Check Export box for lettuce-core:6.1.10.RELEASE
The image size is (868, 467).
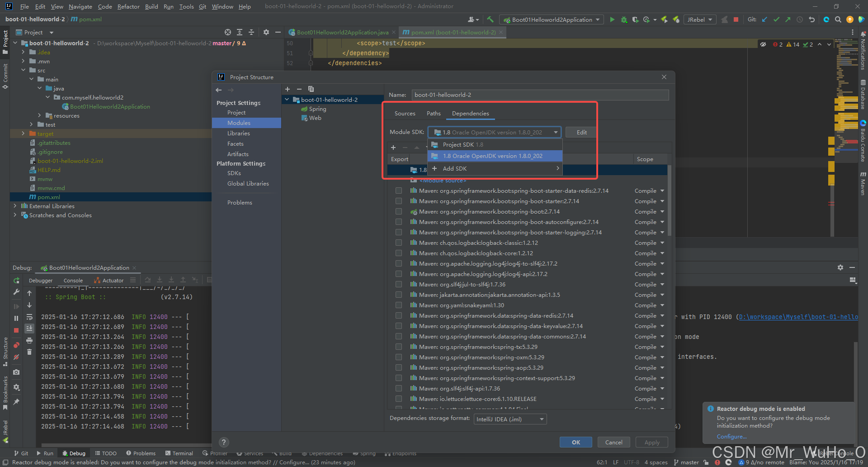coord(399,399)
